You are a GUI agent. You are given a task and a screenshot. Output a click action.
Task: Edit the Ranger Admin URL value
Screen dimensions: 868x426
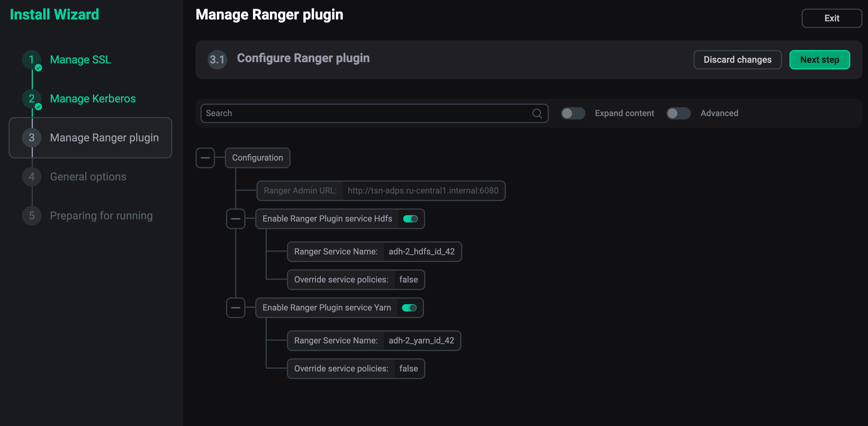point(423,191)
